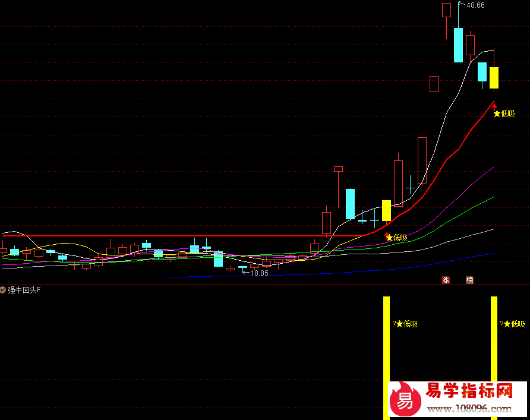
Task: Click the 48.66 high price label
Action: [x=475, y=5]
